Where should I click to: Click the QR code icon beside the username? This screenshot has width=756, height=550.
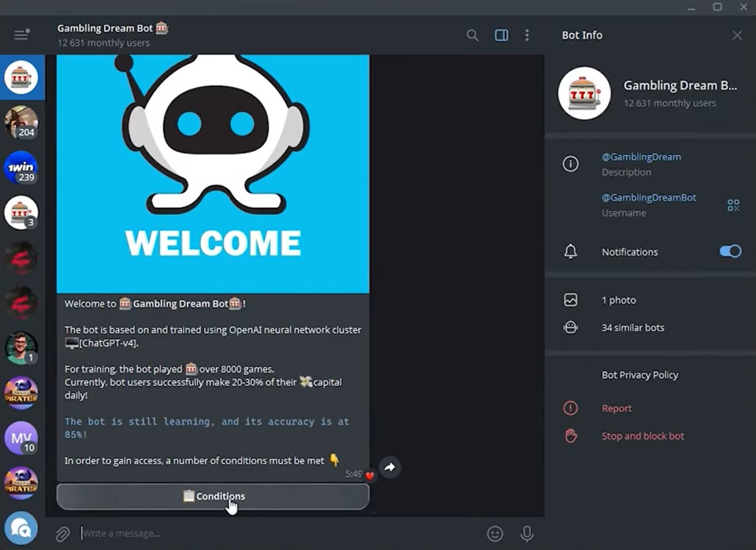733,205
